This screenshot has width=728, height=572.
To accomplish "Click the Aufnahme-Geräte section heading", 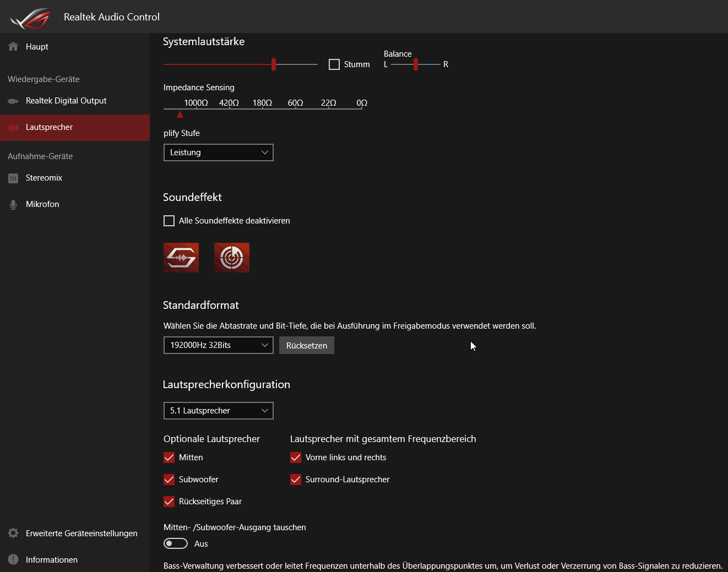I will (40, 156).
